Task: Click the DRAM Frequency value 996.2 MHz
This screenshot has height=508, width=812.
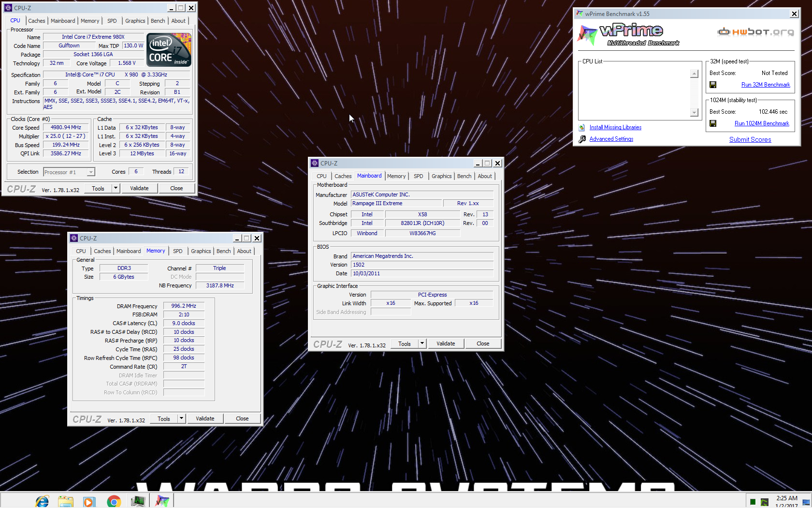Action: (184, 306)
